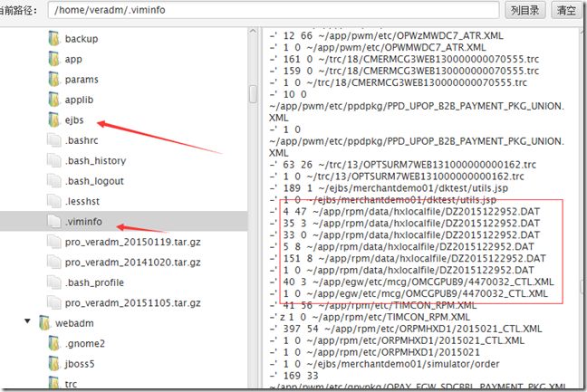Screen dimensions: 587x392
Task: Click line 397 54 2015021_CTL.XML
Action: (x=406, y=329)
